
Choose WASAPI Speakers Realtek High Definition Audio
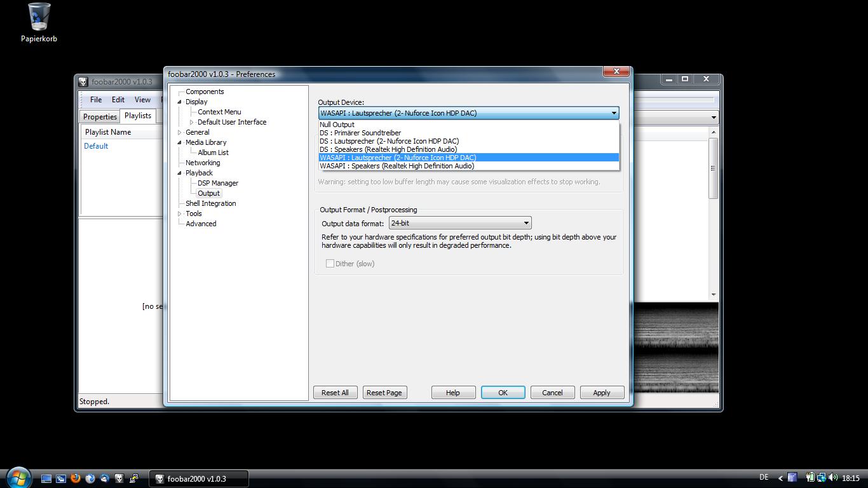point(397,166)
